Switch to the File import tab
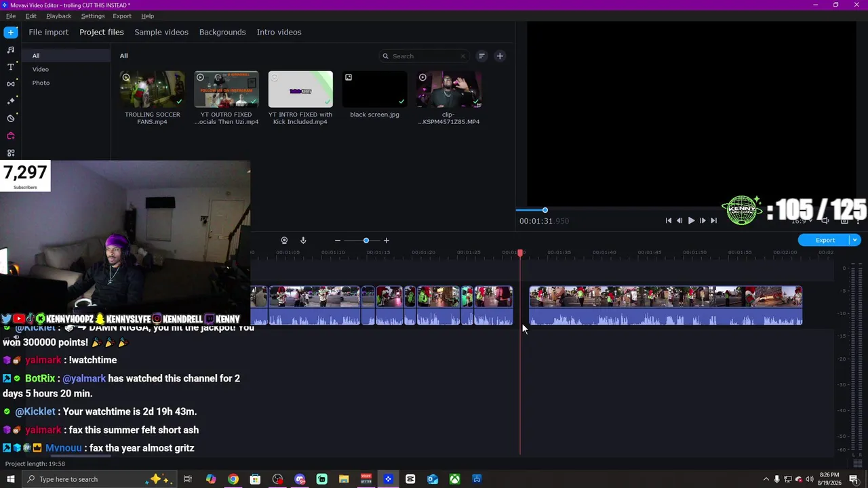 click(x=48, y=32)
